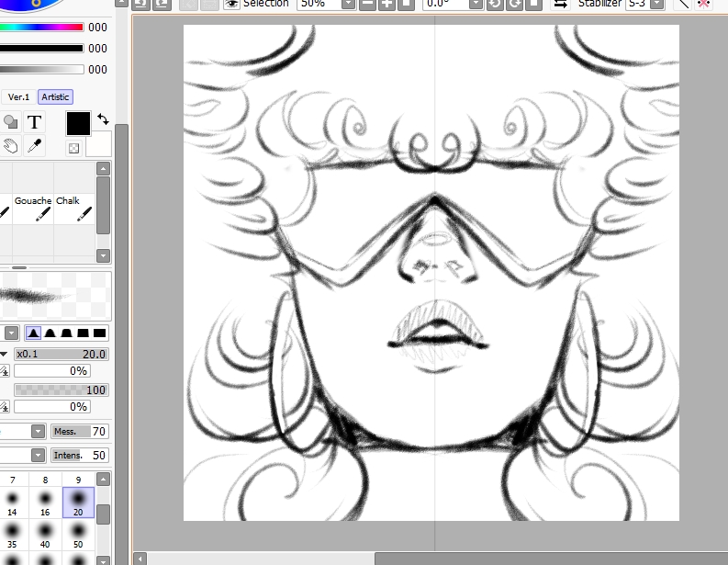
Task: Choose brush size 16 preset
Action: pos(45,504)
